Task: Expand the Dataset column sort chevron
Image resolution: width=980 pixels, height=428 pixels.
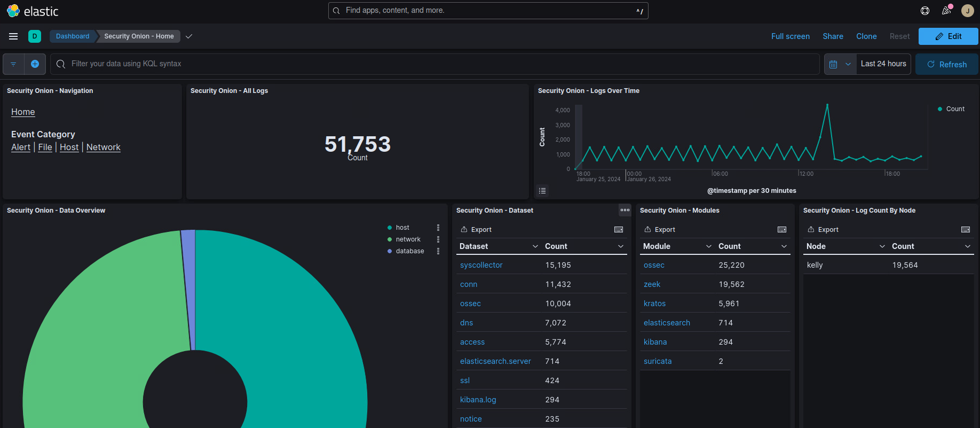Action: (x=535, y=246)
